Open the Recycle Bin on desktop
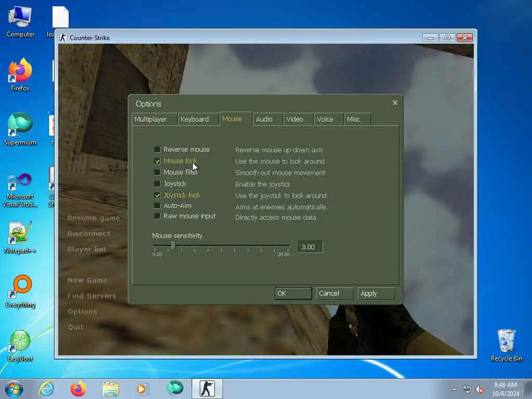Screen dimensions: 532x399 [506, 345]
